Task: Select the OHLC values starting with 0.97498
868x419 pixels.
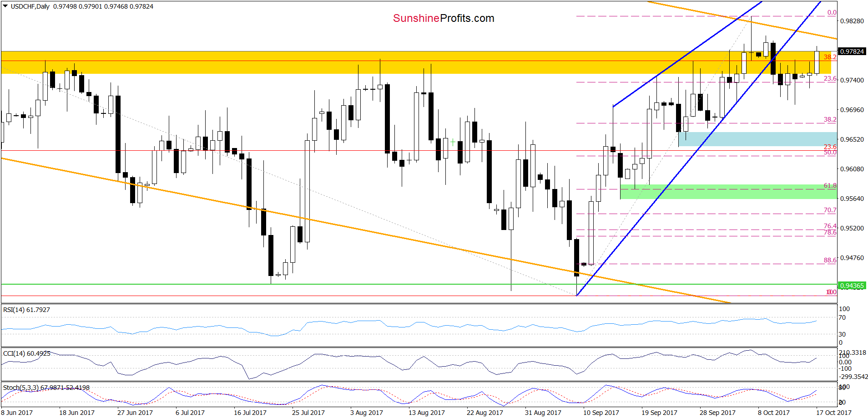Action: (x=103, y=6)
